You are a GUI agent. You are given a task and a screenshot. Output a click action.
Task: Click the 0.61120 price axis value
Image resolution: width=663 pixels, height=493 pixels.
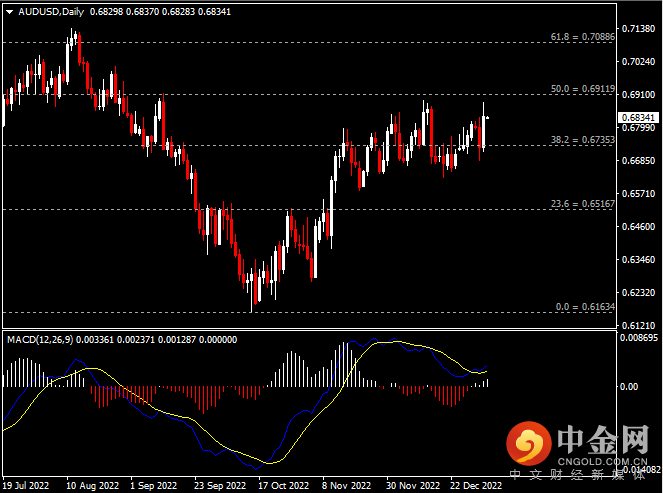[637, 326]
